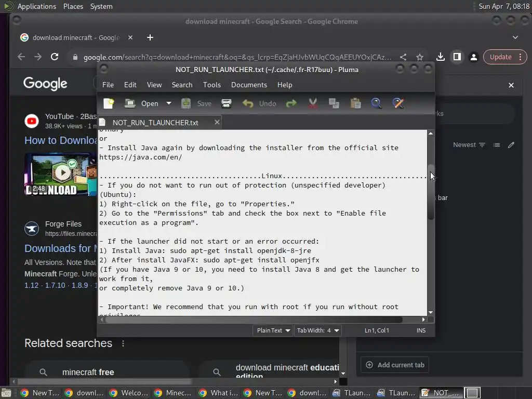This screenshot has height=399, width=532.
Task: Bookmark this page with the star icon
Action: [x=420, y=57]
